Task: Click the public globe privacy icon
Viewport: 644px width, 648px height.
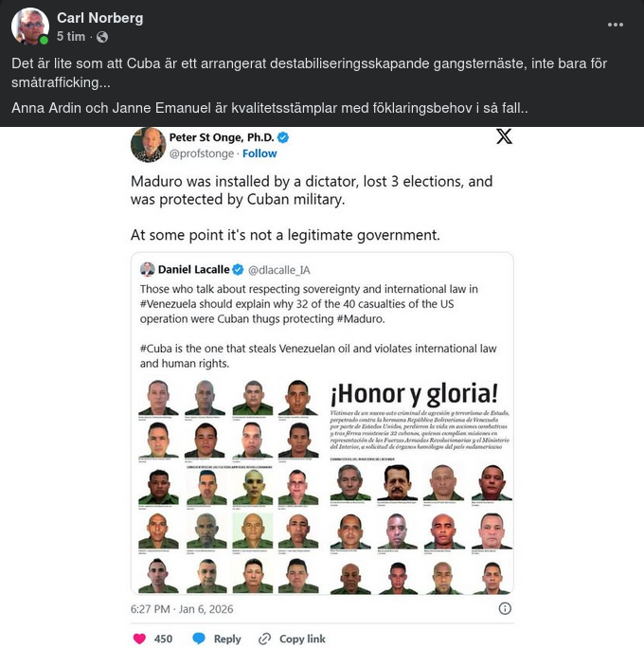Action: pos(102,37)
